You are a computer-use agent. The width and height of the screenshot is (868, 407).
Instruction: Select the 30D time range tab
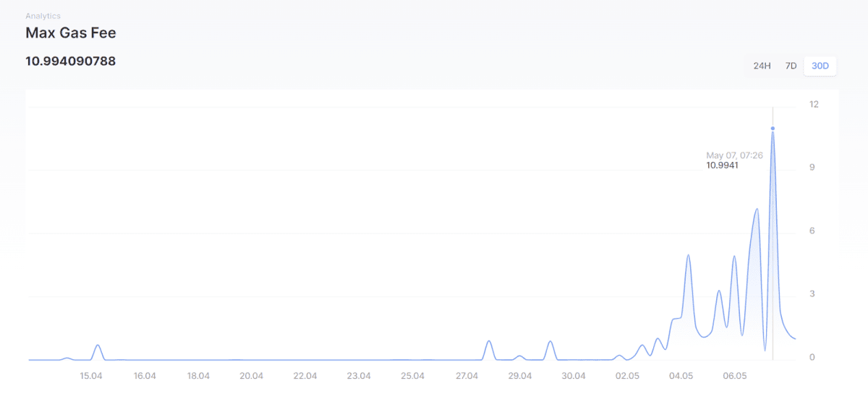pyautogui.click(x=820, y=66)
